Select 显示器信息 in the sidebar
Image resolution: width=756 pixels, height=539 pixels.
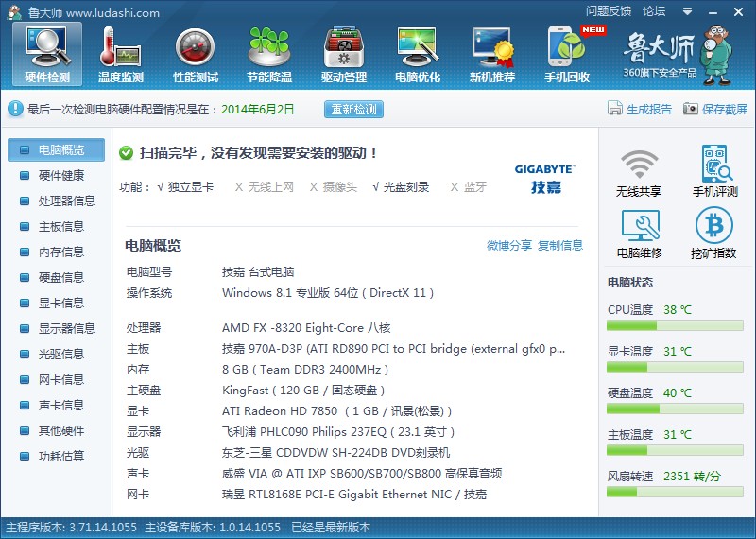click(56, 329)
